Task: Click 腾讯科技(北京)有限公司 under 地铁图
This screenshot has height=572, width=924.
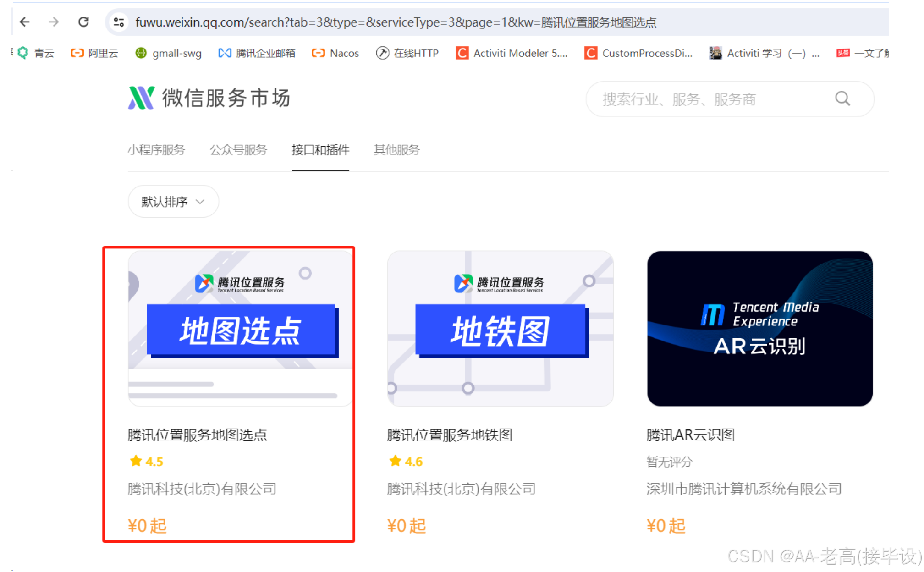Action: pyautogui.click(x=462, y=489)
